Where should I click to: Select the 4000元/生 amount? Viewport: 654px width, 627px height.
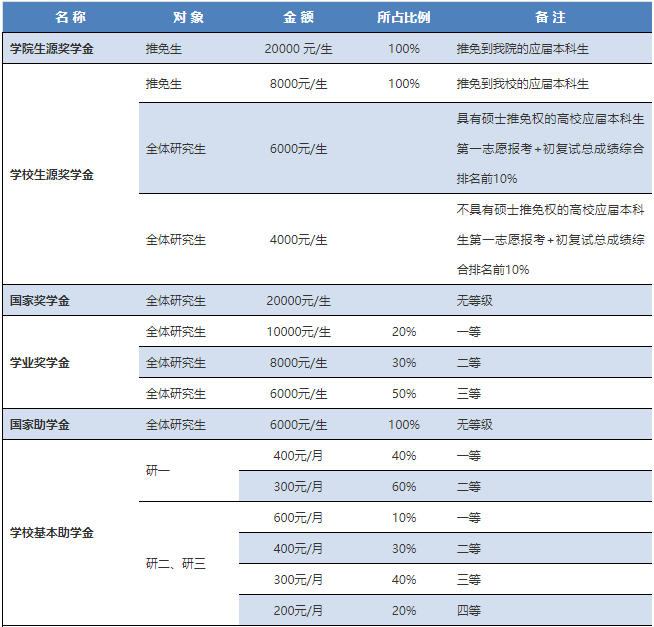click(x=298, y=240)
